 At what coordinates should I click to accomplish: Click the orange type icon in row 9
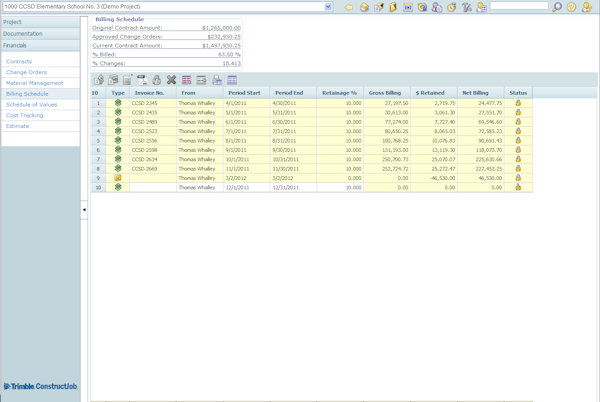(x=118, y=178)
